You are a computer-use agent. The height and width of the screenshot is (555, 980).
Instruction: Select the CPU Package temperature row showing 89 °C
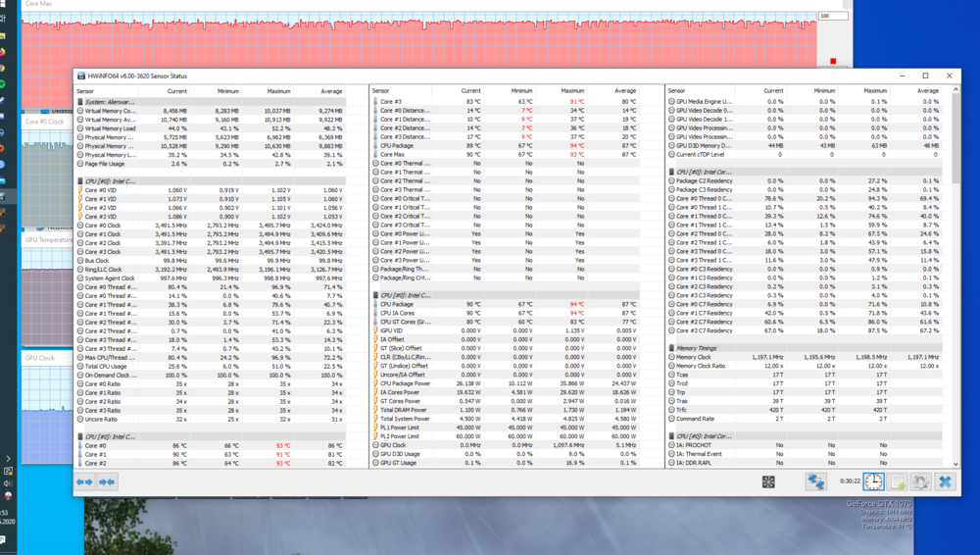(x=404, y=145)
